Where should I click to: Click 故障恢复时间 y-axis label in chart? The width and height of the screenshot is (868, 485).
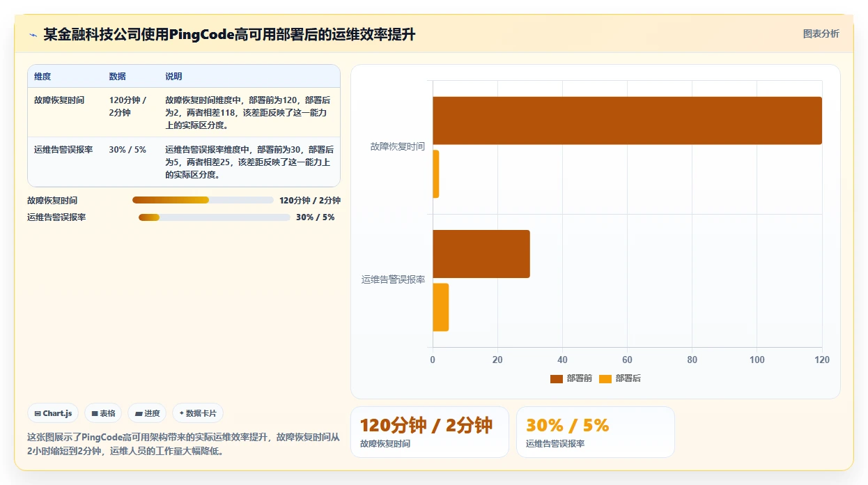coord(398,147)
